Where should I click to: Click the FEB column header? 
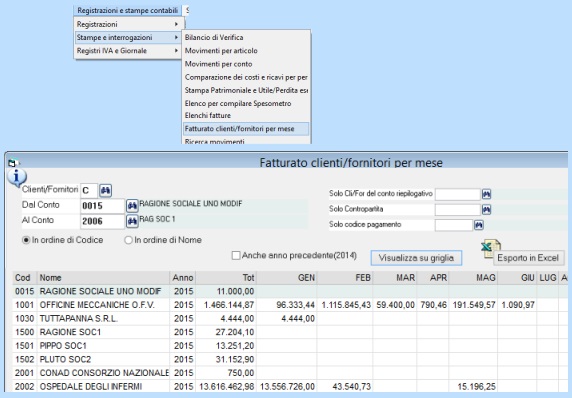345,278
